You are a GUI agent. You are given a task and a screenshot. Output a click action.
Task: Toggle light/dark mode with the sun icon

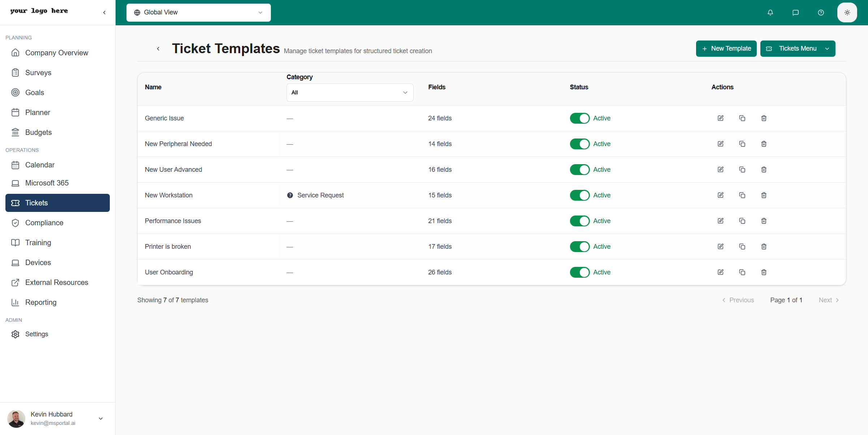(x=847, y=12)
